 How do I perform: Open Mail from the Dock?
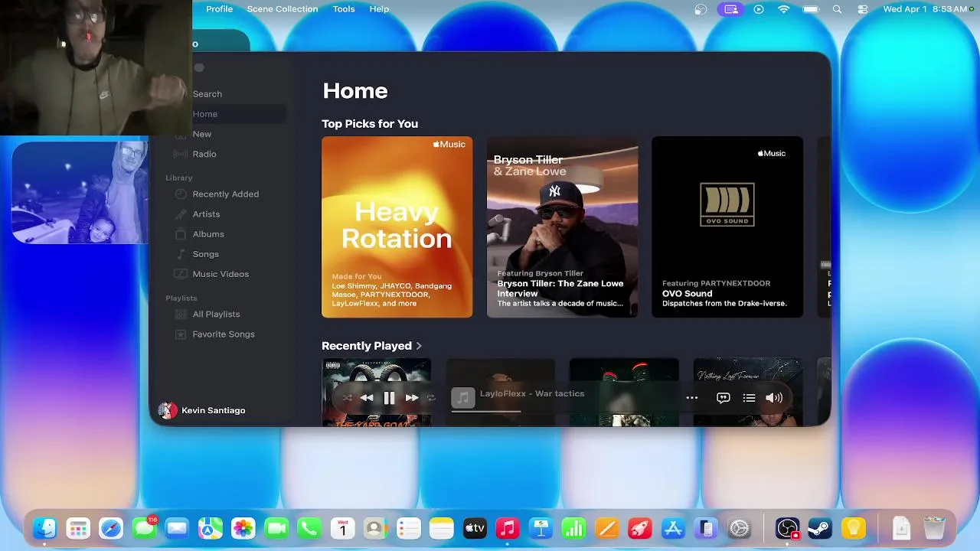click(x=177, y=528)
